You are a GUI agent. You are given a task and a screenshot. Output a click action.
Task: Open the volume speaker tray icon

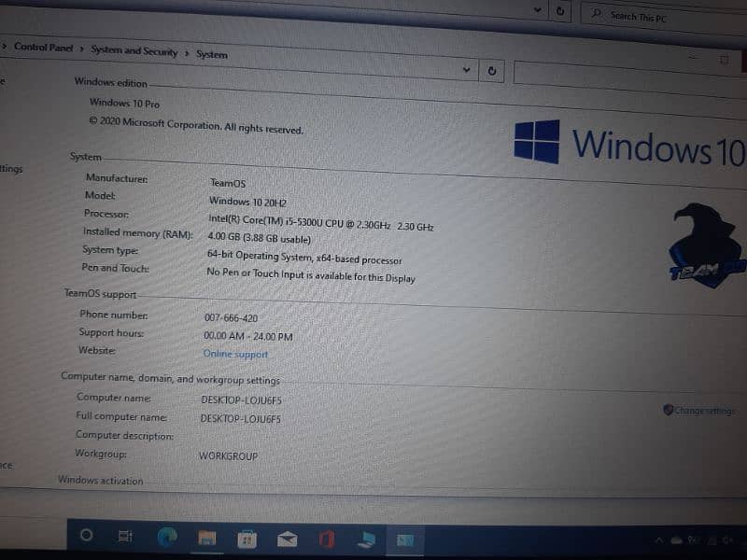click(727, 540)
